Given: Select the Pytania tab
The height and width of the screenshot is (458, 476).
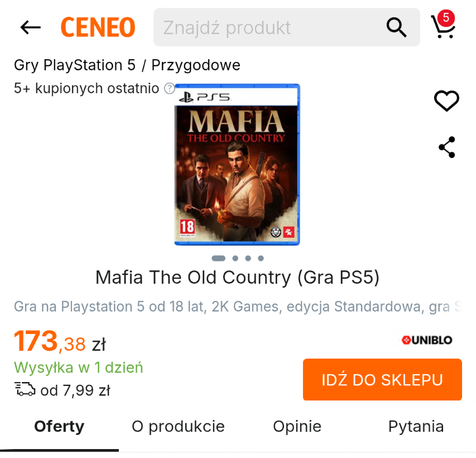Looking at the screenshot, I should tap(416, 426).
